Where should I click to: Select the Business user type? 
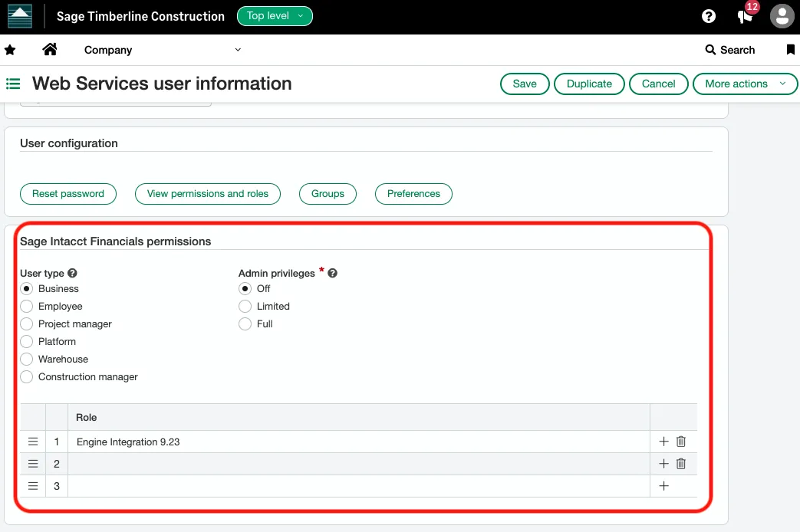[27, 289]
